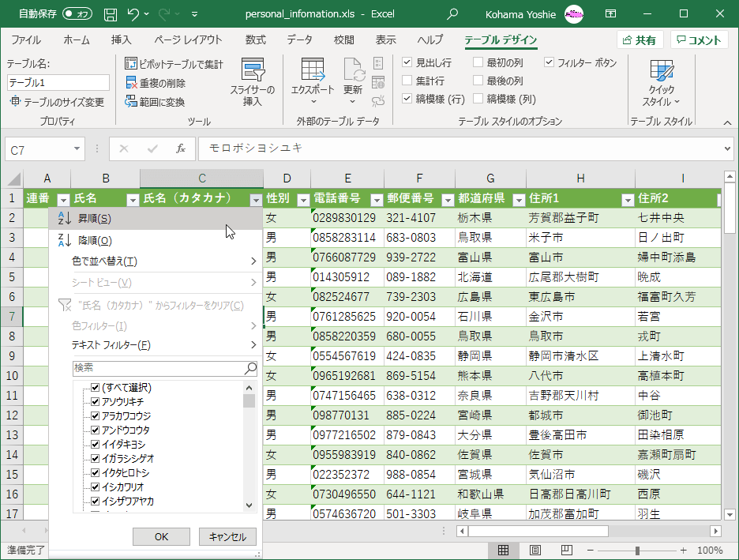Open filter dropdown for 連番 column
The height and width of the screenshot is (560, 739).
(63, 200)
